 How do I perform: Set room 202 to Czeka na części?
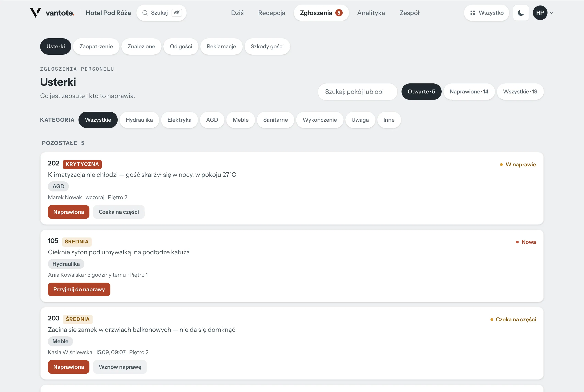(119, 212)
